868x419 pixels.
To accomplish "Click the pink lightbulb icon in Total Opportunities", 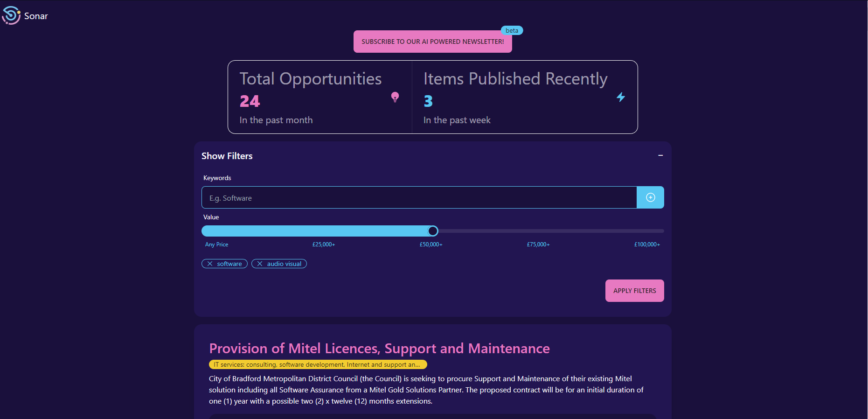I will (395, 97).
